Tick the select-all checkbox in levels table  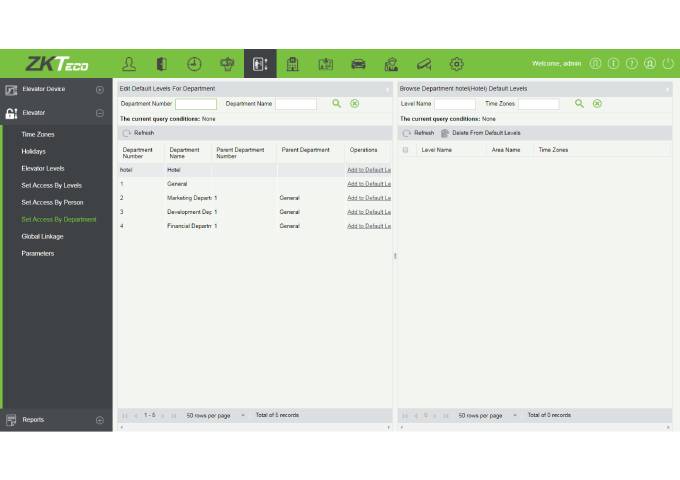click(x=405, y=150)
